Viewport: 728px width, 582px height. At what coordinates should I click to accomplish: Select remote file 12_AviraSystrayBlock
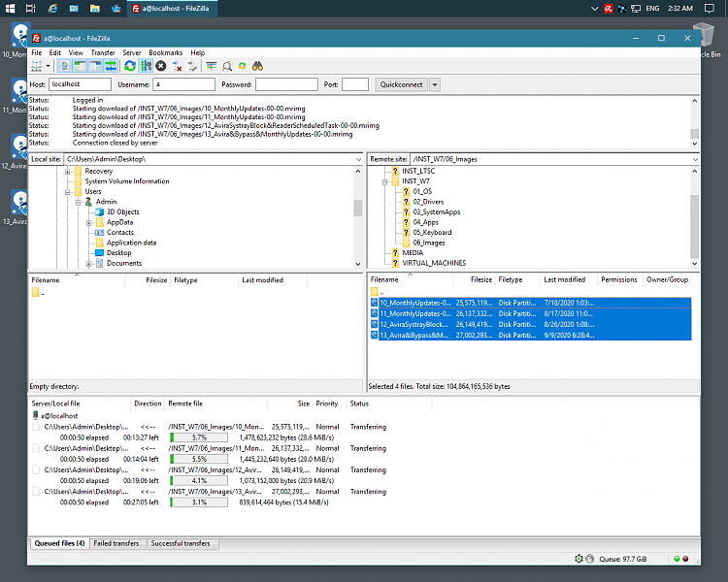point(531,324)
